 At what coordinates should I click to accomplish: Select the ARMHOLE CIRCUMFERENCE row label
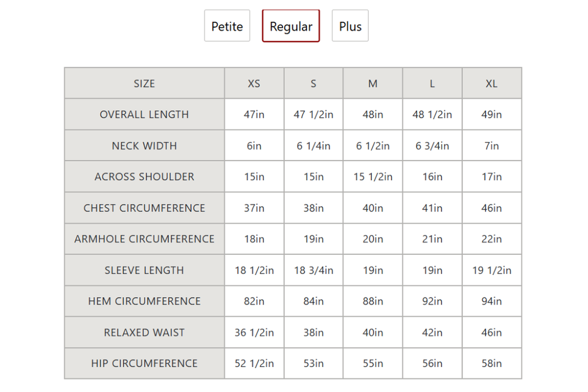tap(145, 239)
